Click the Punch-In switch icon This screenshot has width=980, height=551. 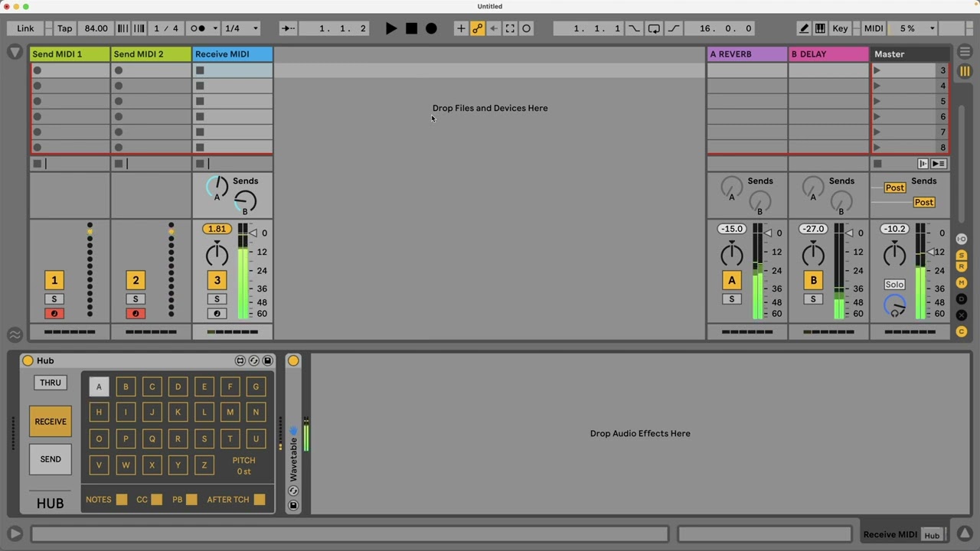pos(635,28)
